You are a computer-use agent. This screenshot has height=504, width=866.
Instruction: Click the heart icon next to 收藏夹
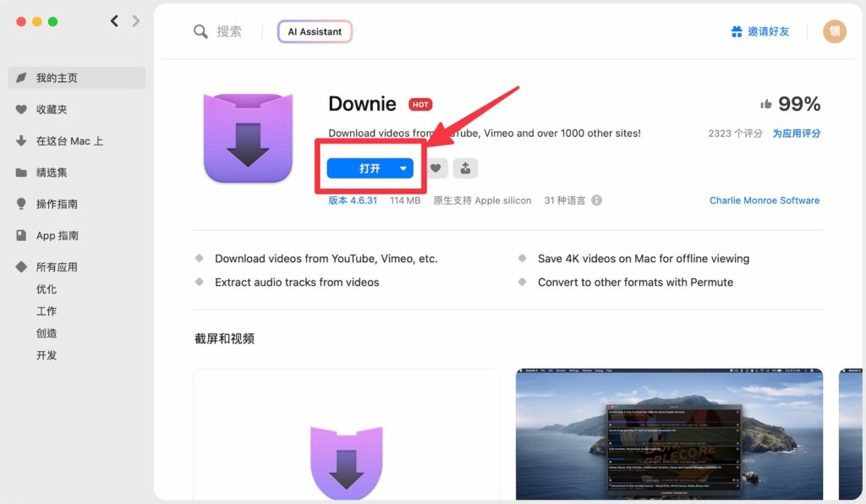[21, 109]
